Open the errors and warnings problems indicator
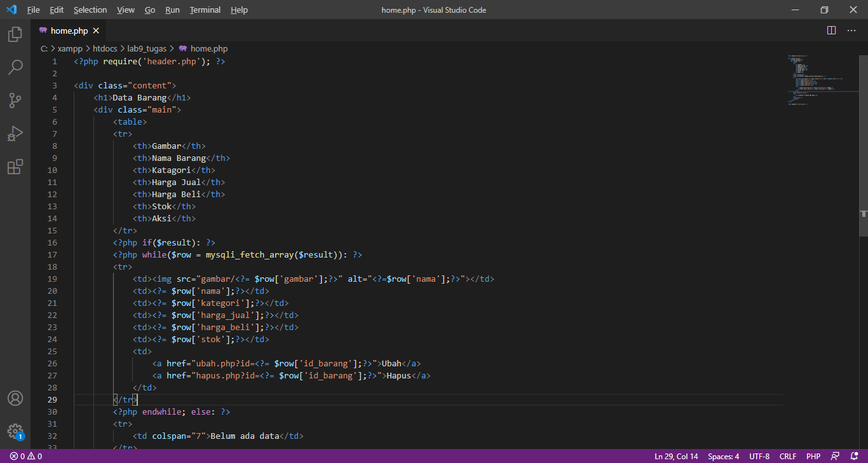 click(x=26, y=457)
